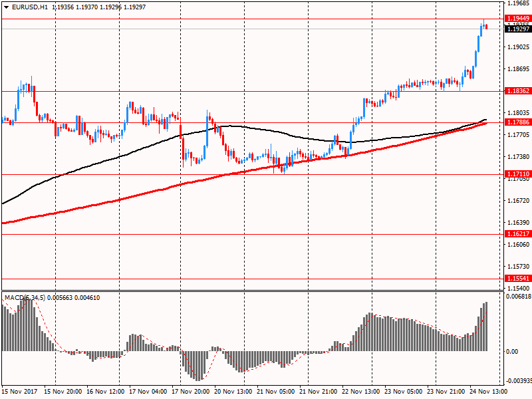Screen dimensions: 532x399
Task: Click the 1.15730 price scale value
Action: pos(518,267)
